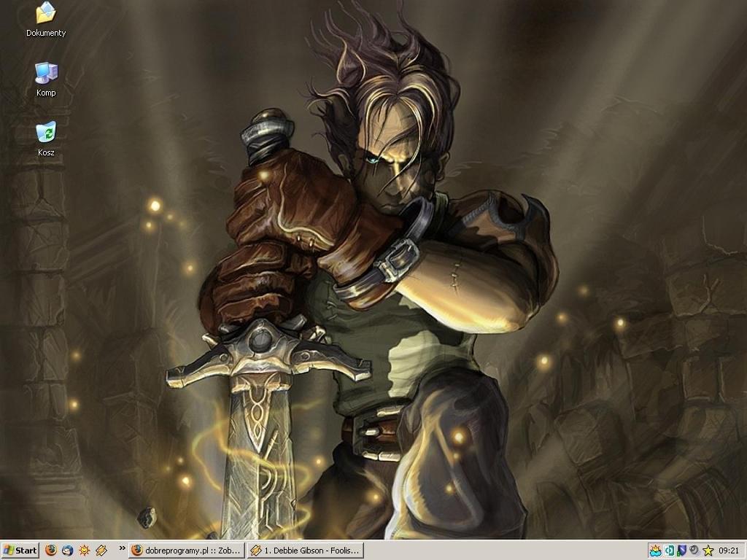This screenshot has height=560, width=747.
Task: Launch Winamp from the quick launch bar
Action: pos(101,551)
